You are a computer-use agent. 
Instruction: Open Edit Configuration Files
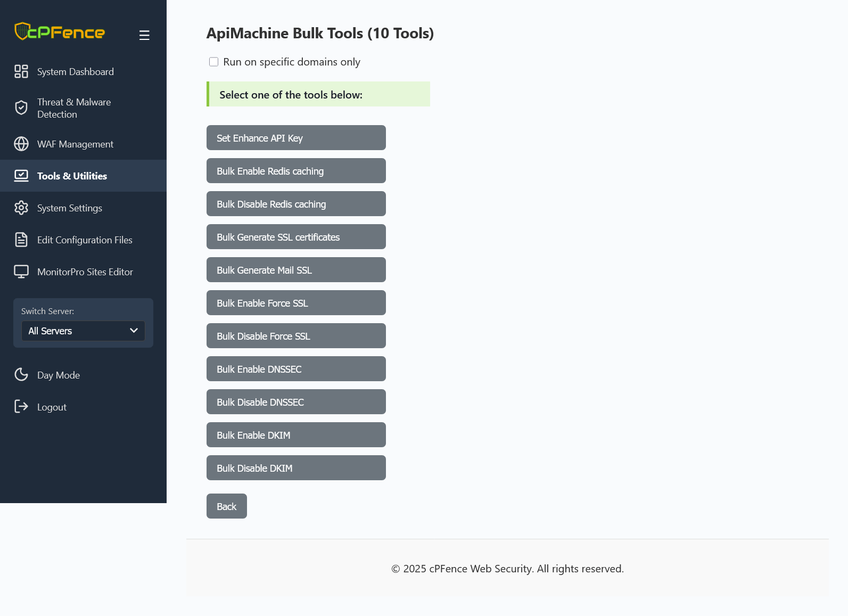[83, 240]
